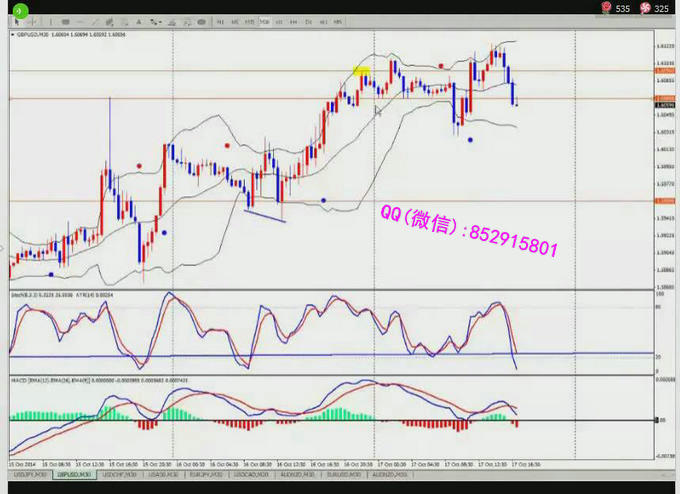Select the horizontal line drawing tool

(65, 21)
